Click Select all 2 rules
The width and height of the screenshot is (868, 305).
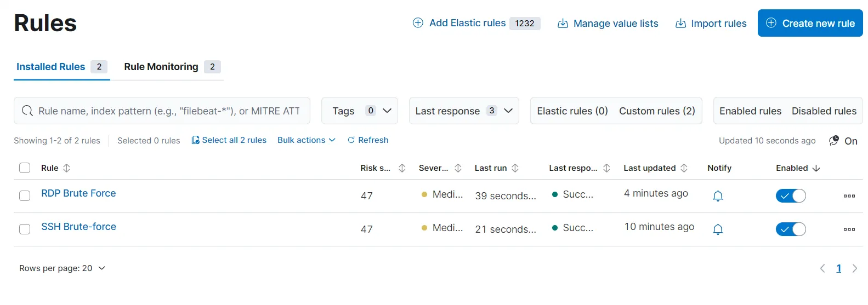(229, 140)
